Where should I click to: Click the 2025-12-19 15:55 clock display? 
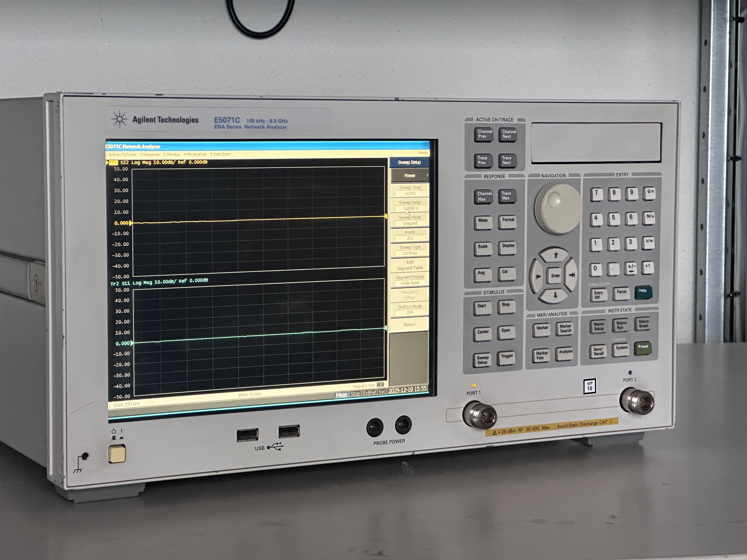pos(407,389)
